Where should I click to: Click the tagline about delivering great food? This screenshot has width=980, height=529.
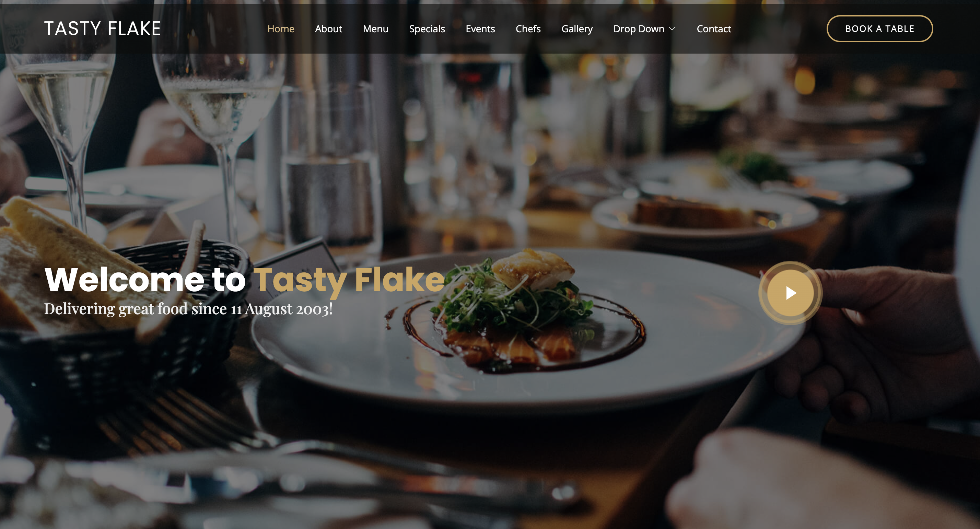(x=188, y=309)
